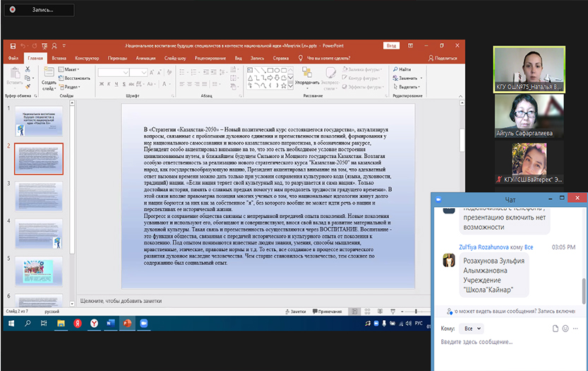Open chat's three-dot more options

coord(576,329)
